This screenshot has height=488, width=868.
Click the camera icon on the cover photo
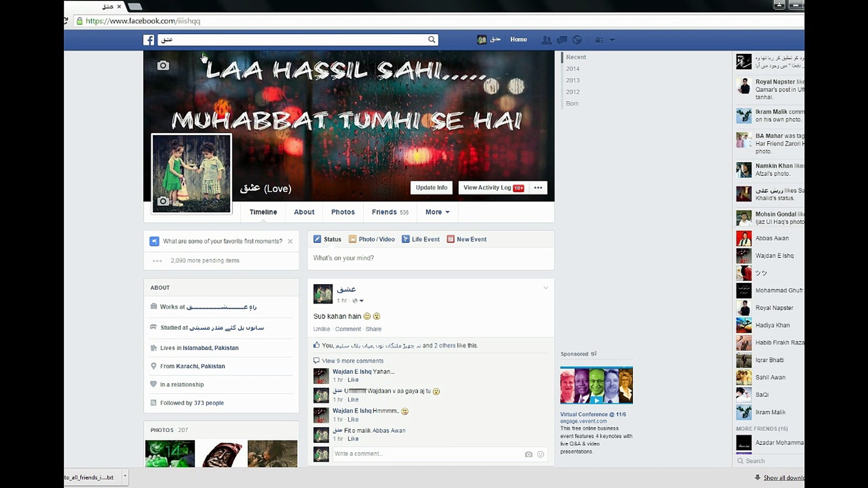163,66
